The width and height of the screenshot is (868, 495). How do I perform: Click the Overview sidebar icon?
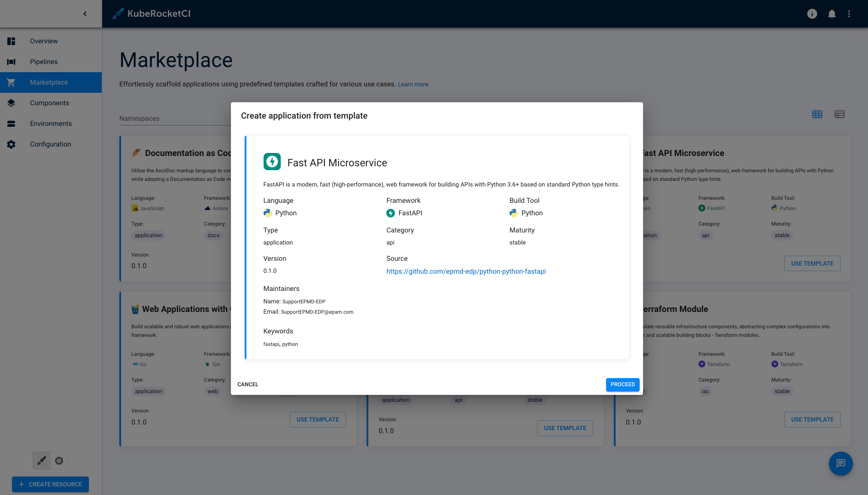click(11, 41)
